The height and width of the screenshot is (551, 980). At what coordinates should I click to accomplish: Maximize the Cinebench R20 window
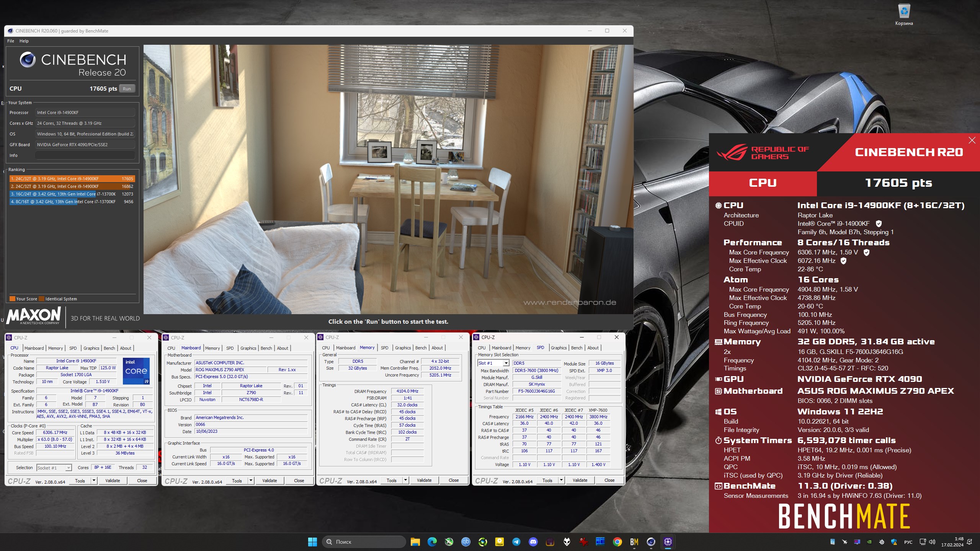click(x=607, y=31)
